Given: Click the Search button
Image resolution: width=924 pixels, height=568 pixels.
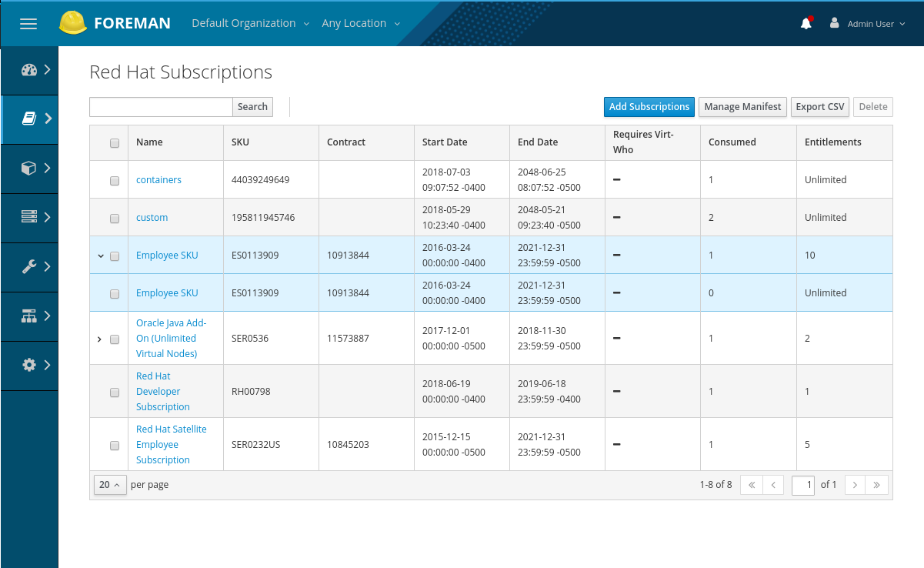Looking at the screenshot, I should pyautogui.click(x=252, y=107).
